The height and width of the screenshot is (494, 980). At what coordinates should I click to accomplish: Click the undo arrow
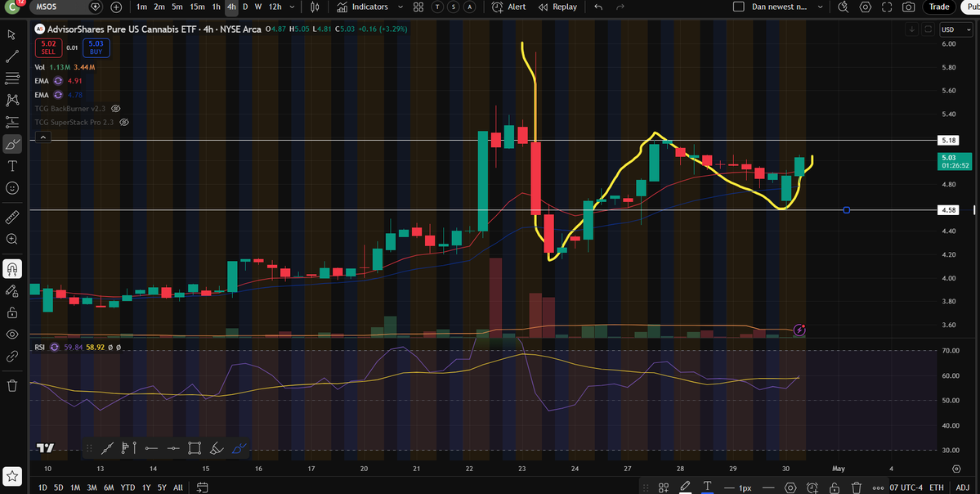599,7
